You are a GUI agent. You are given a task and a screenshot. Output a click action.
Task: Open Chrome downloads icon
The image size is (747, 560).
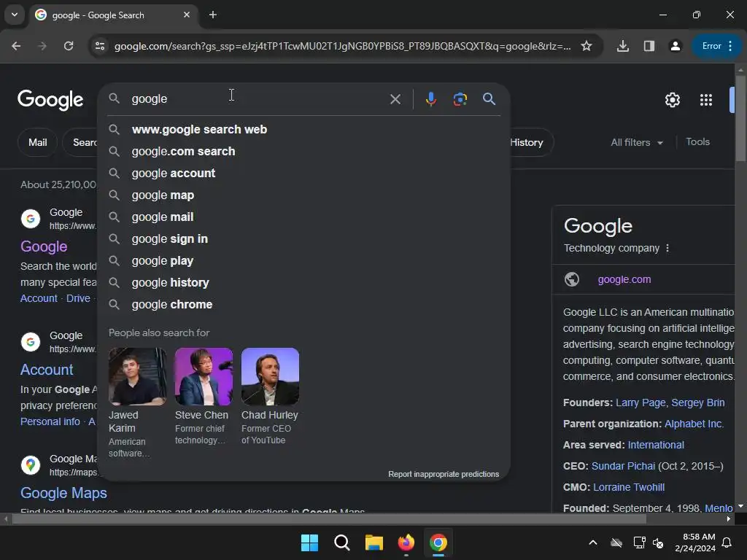click(623, 46)
